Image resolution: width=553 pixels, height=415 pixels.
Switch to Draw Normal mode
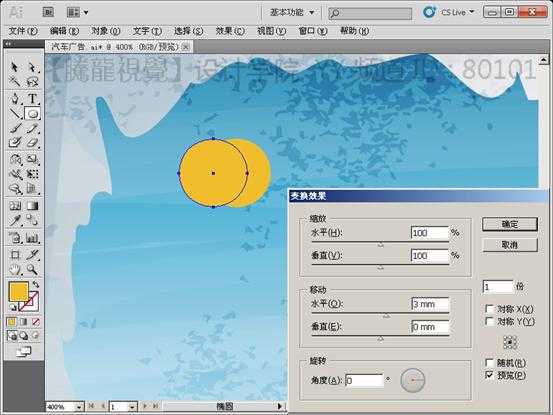(12, 336)
